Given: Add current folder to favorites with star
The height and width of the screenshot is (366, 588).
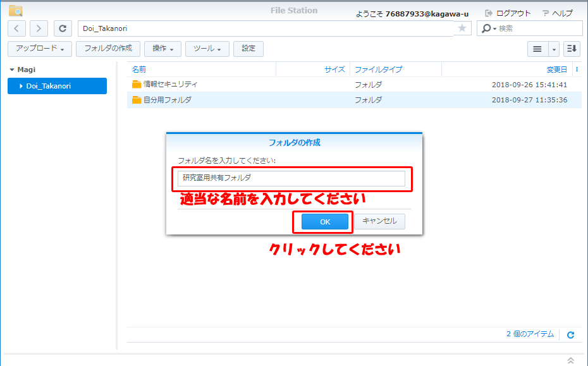Looking at the screenshot, I should (x=462, y=28).
